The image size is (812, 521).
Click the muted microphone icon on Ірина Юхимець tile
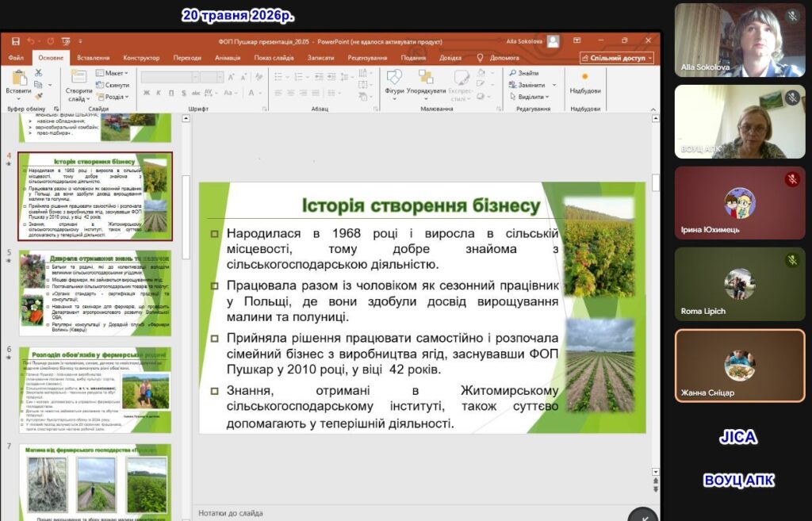pyautogui.click(x=792, y=179)
